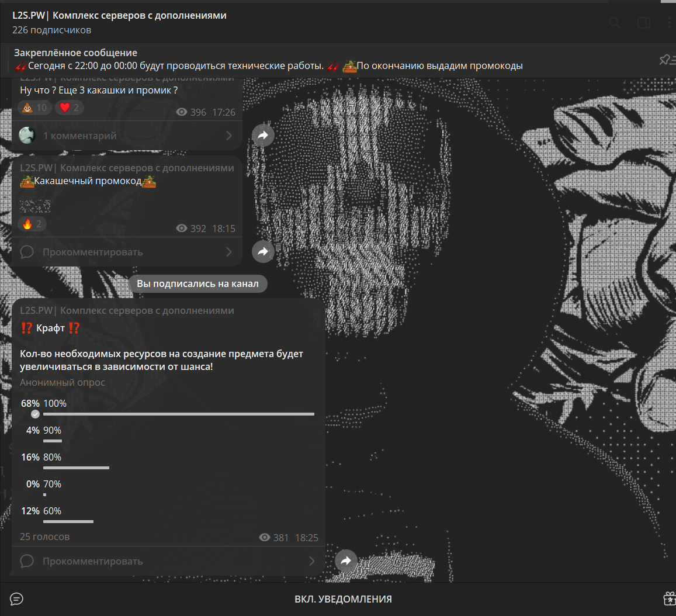Image resolution: width=676 pixels, height=616 pixels.
Task: Open the three-dot channel options menu
Action: (x=670, y=23)
